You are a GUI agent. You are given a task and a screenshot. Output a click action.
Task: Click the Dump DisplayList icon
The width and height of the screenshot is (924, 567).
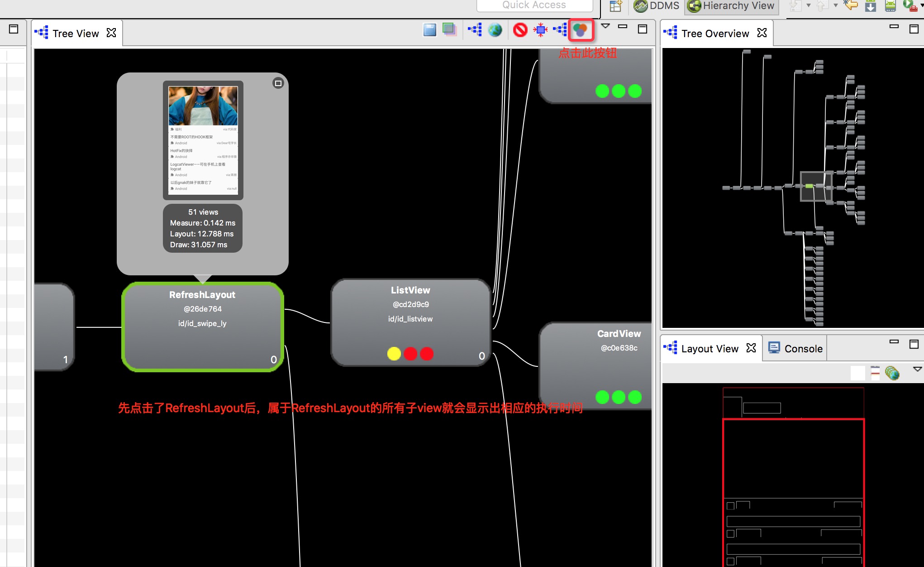point(560,30)
